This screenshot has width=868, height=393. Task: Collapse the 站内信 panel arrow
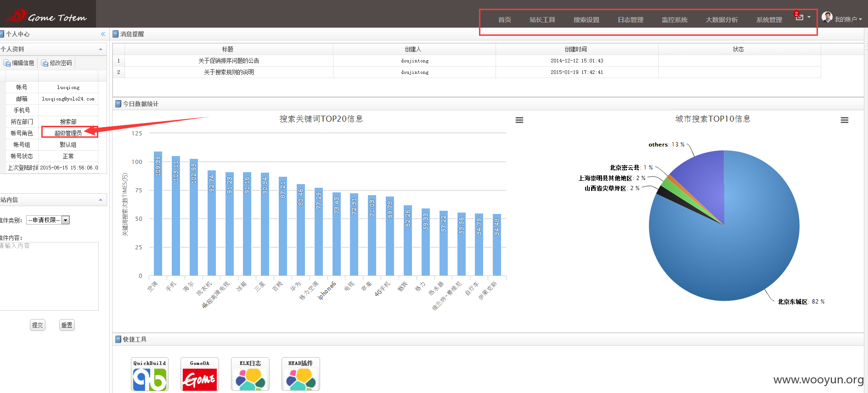pos(101,200)
